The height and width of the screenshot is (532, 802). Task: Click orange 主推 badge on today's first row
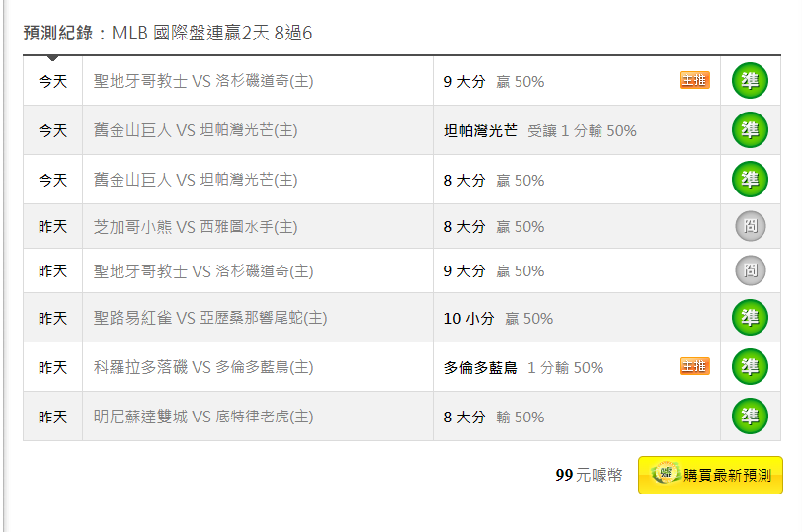[x=694, y=80]
